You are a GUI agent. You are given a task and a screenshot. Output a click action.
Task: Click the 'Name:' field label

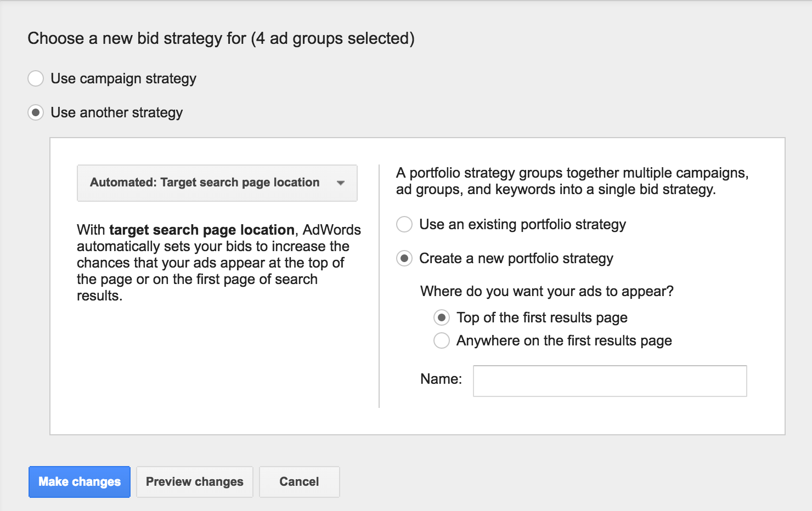[441, 379]
